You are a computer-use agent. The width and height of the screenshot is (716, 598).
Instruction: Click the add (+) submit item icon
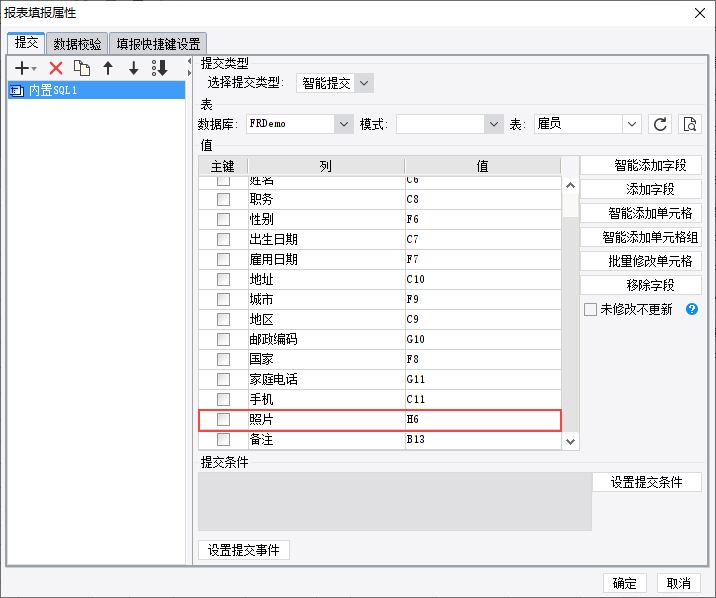(x=25, y=68)
